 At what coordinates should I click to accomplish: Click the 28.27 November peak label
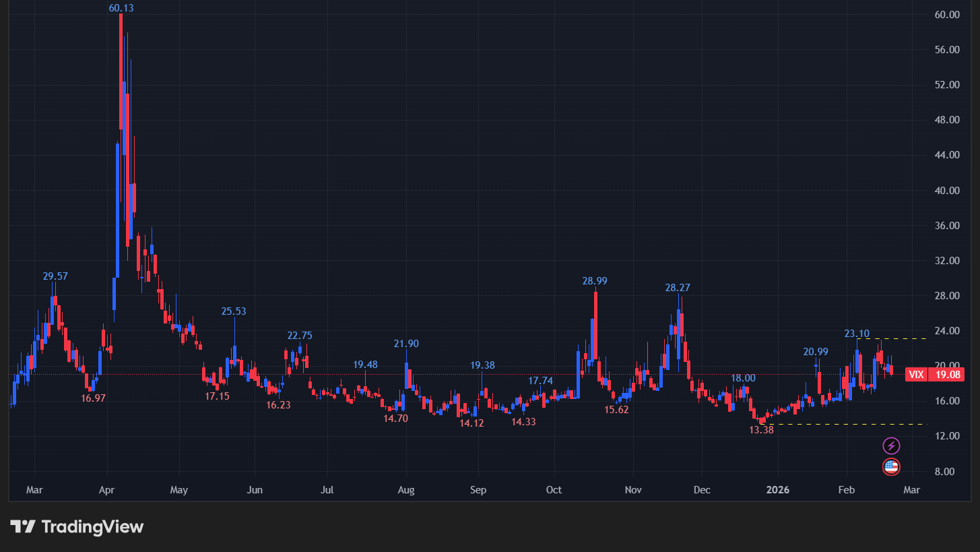pos(678,288)
